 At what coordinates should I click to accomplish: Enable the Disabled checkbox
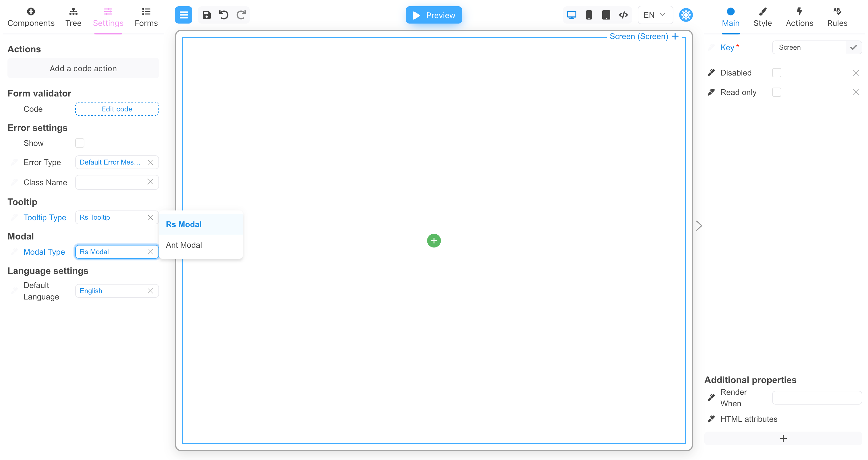(x=777, y=72)
